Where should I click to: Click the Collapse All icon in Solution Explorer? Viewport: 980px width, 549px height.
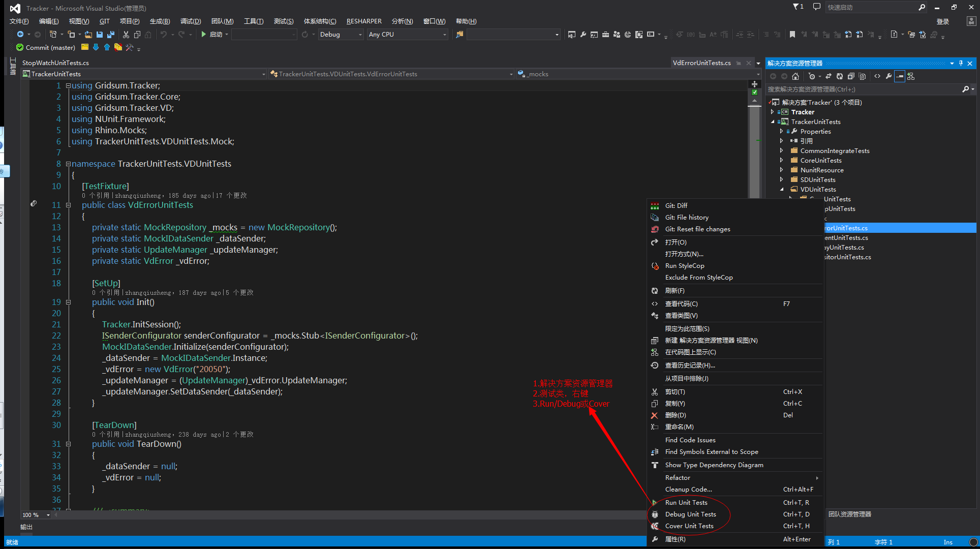(x=851, y=76)
